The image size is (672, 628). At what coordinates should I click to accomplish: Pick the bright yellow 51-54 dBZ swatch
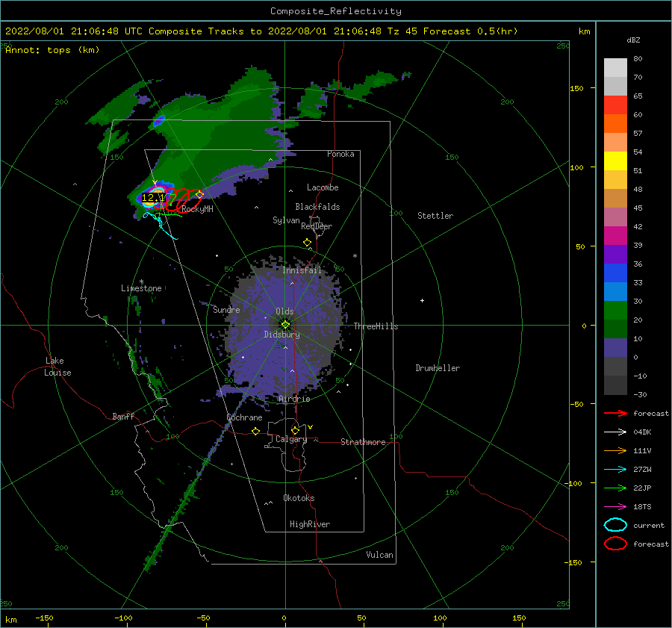click(615, 161)
